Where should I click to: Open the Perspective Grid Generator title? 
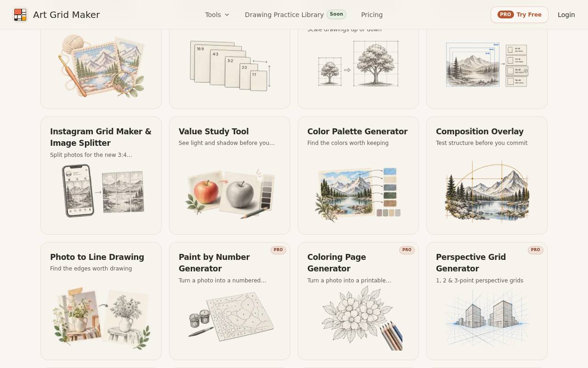click(x=471, y=263)
